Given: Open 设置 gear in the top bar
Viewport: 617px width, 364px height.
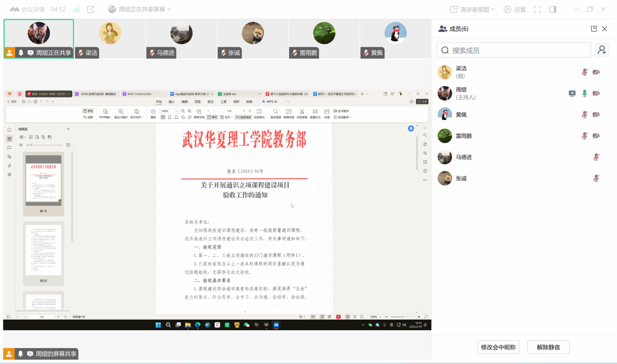Looking at the screenshot, I should pyautogui.click(x=514, y=10).
